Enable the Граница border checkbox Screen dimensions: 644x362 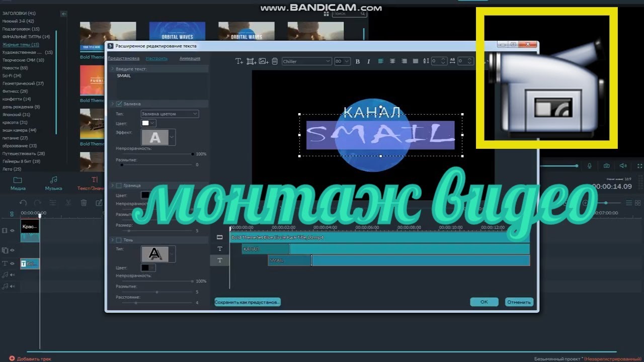point(119,185)
